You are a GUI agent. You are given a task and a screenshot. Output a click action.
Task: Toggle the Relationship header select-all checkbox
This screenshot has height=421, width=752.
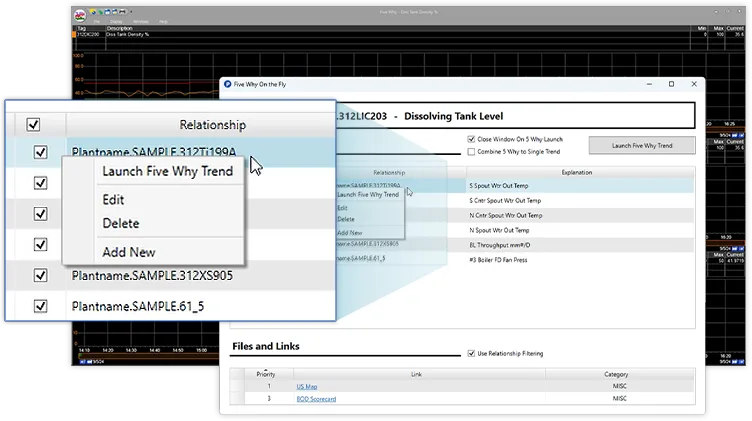pyautogui.click(x=33, y=125)
